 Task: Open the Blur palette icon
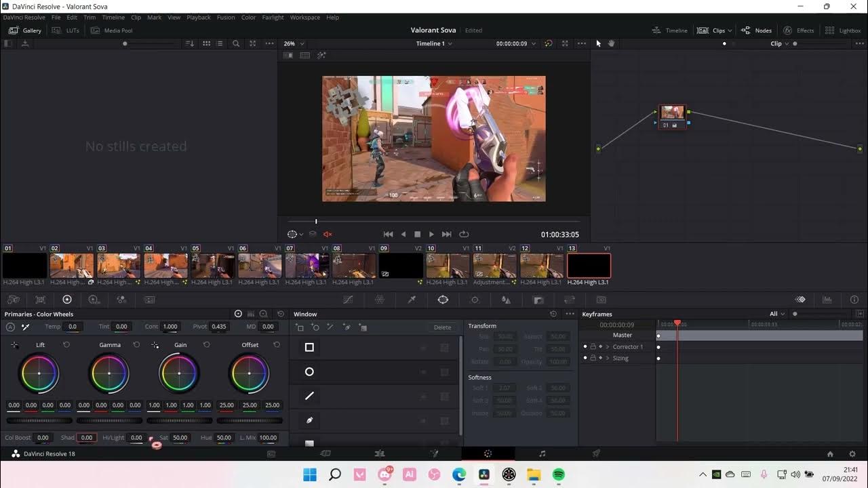click(506, 300)
